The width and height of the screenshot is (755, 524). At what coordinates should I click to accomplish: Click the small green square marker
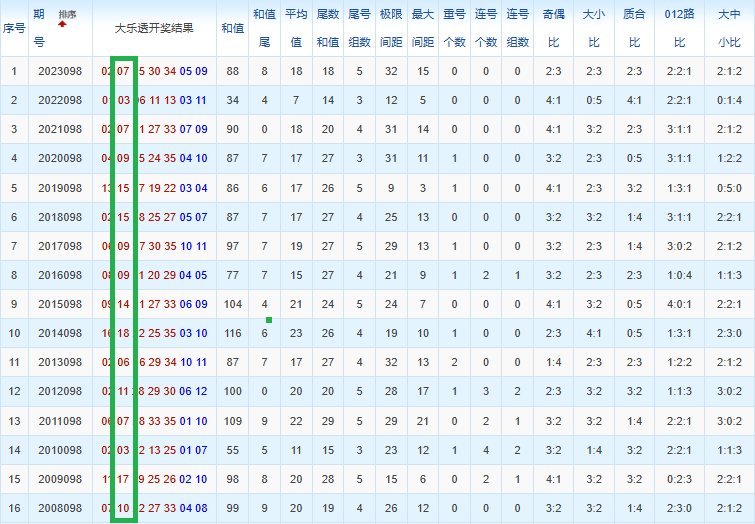coord(269,320)
